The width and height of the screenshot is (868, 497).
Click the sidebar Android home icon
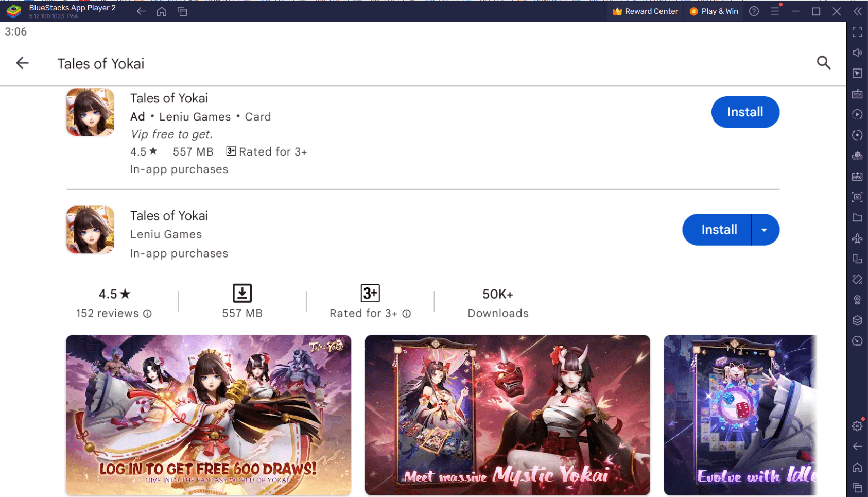tap(857, 467)
